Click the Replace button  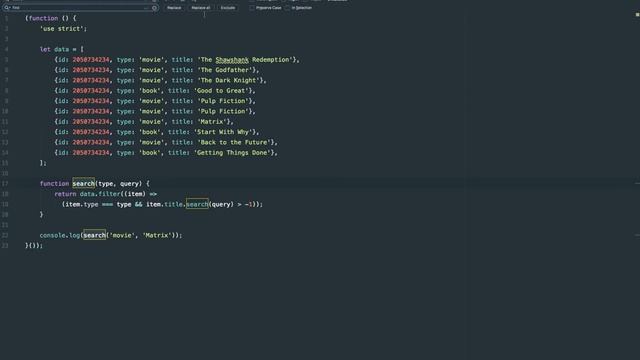[174, 8]
